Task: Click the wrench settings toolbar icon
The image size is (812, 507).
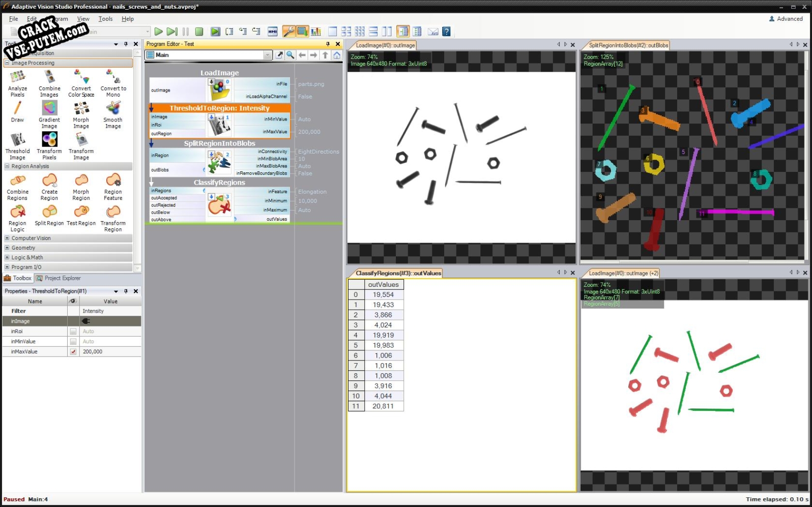Action: 288,32
